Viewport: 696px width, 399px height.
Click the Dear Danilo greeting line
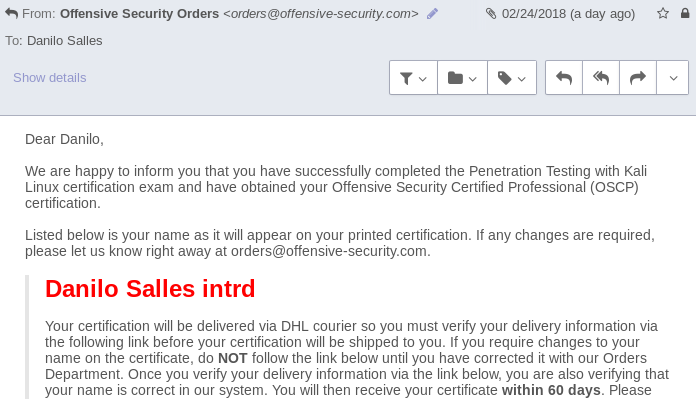64,139
